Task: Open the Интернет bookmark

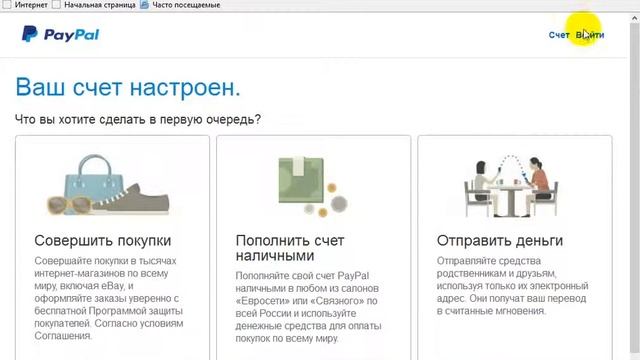Action: pyautogui.click(x=31, y=5)
